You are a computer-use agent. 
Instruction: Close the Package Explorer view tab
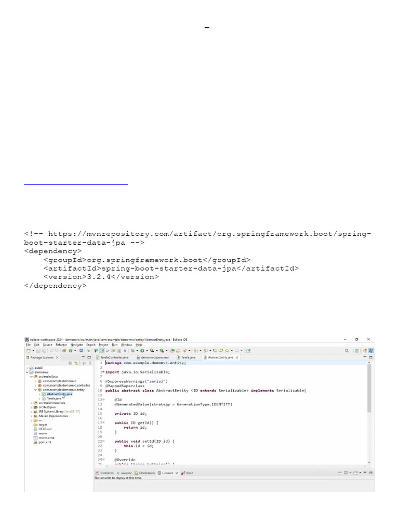(x=57, y=357)
